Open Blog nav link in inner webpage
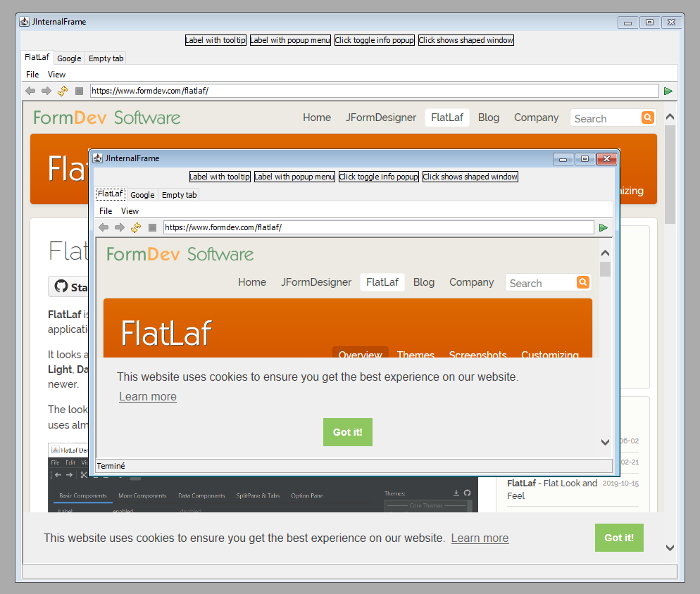 (424, 282)
